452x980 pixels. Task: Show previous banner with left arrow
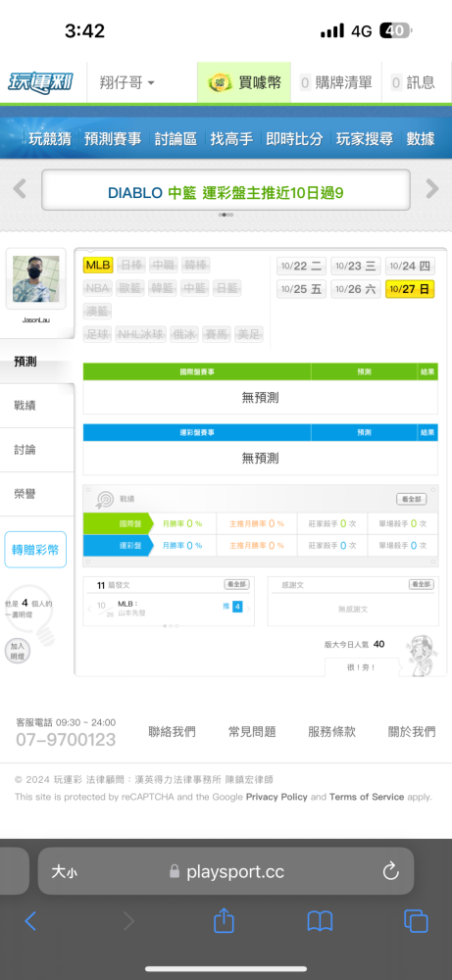pyautogui.click(x=20, y=189)
